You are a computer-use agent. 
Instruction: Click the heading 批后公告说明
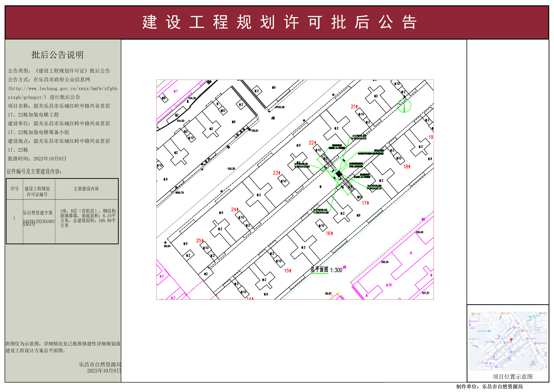pyautogui.click(x=57, y=55)
